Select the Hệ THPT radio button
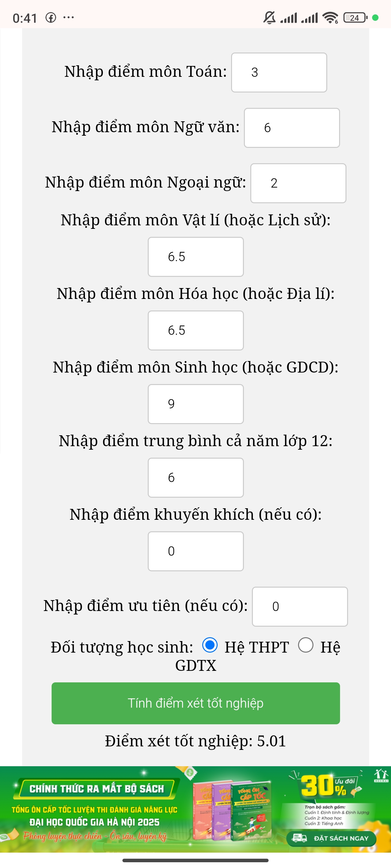This screenshot has height=868, width=391. (210, 645)
